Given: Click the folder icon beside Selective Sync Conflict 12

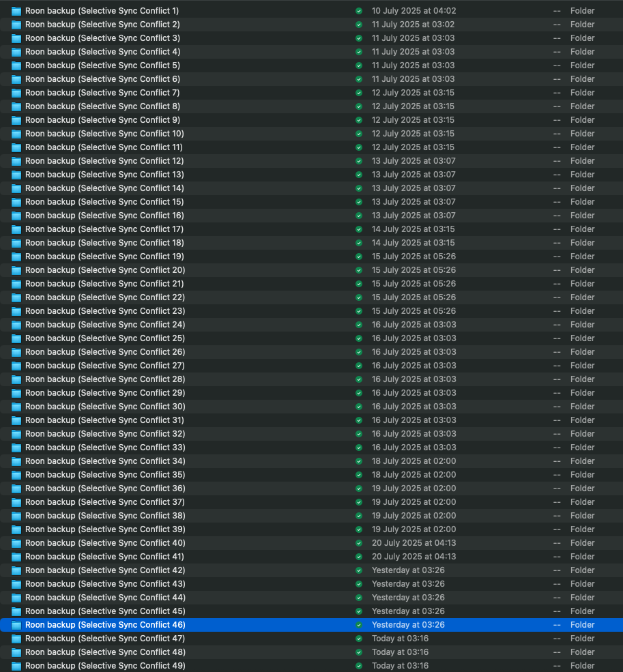Looking at the screenshot, I should pyautogui.click(x=16, y=161).
